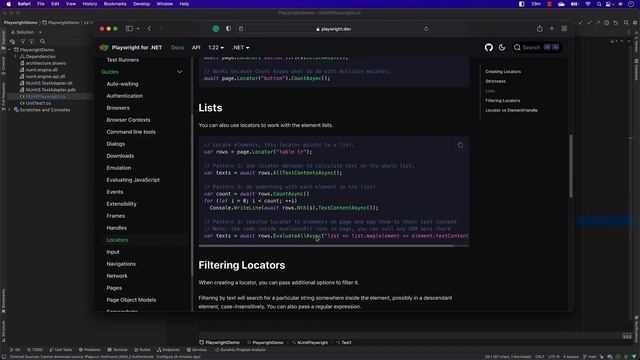Open the GitHub repository icon in the Playwright navbar
Image resolution: width=640 pixels, height=360 pixels.
point(489,47)
